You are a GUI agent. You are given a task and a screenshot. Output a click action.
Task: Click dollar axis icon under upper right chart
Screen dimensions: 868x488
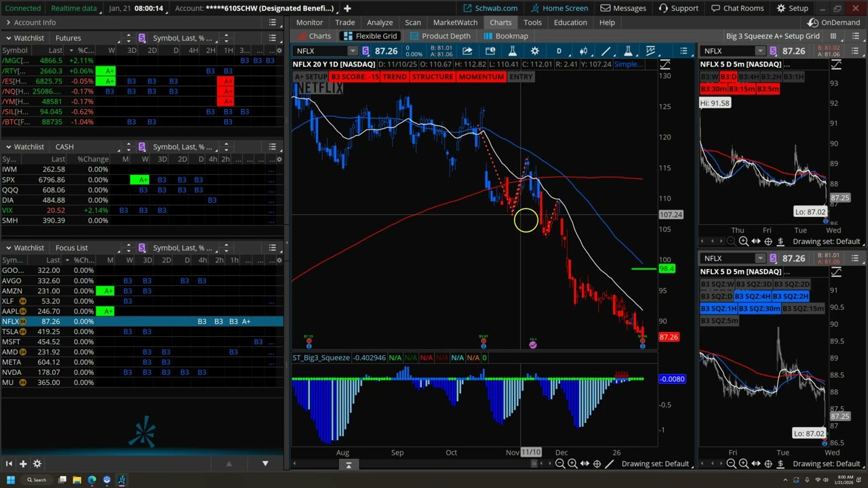pyautogui.click(x=780, y=241)
